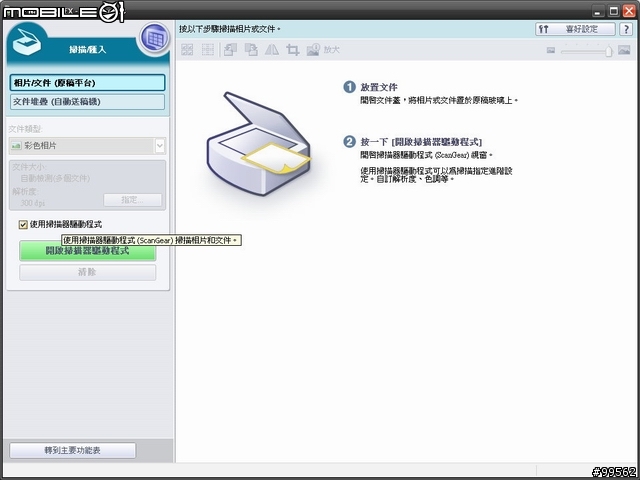Open 喜好設定 preferences button

click(575, 29)
